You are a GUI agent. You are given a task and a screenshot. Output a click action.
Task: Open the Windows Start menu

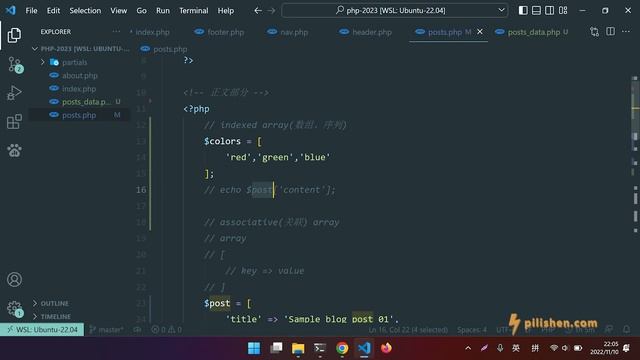point(254,348)
